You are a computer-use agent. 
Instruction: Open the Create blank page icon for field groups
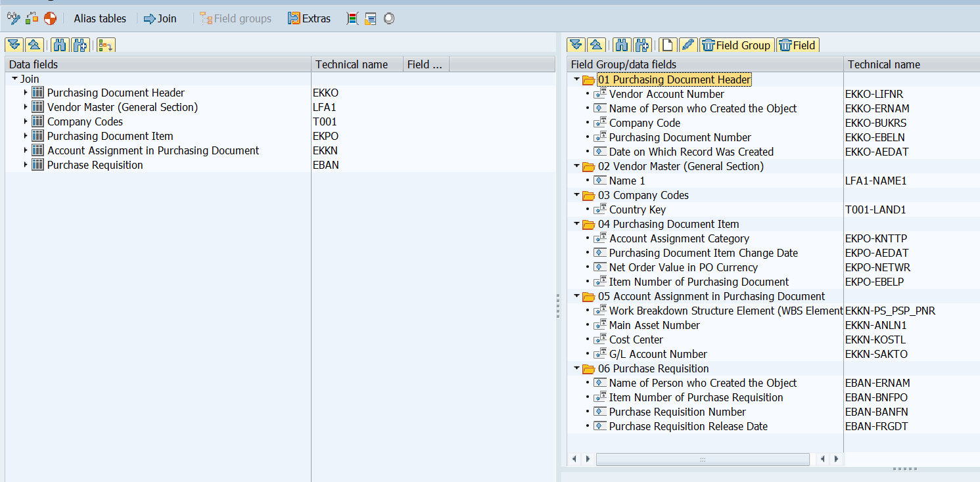667,45
